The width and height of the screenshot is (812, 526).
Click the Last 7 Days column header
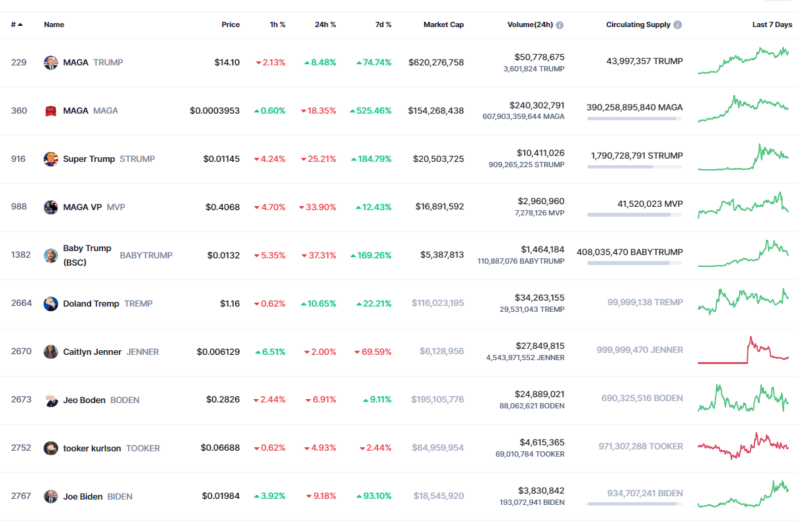(x=772, y=25)
